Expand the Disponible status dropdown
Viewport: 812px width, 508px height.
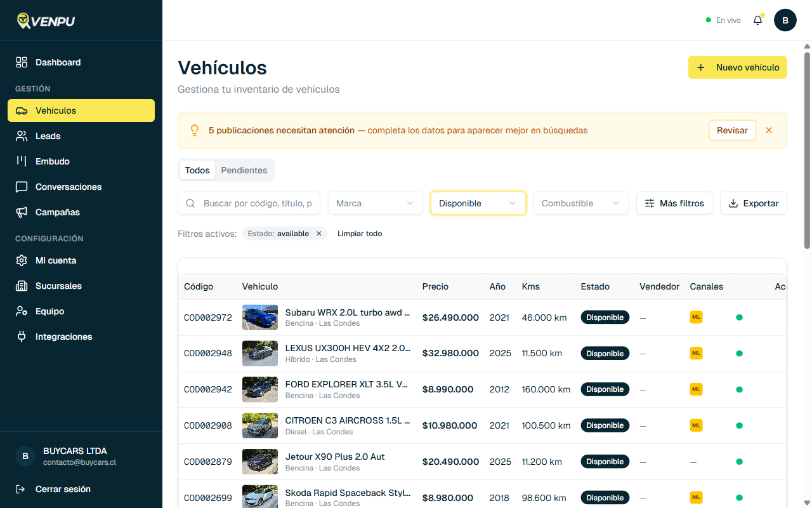click(x=478, y=203)
